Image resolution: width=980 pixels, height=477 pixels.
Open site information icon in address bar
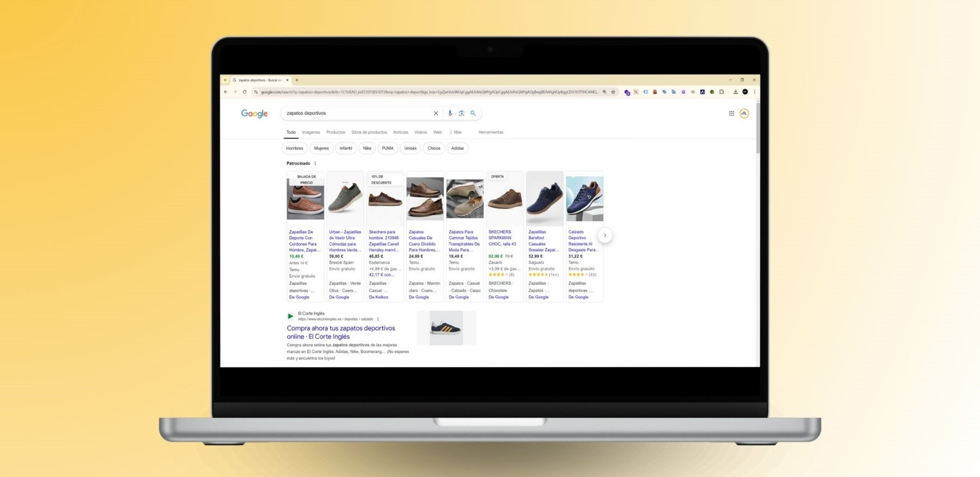coord(256,92)
